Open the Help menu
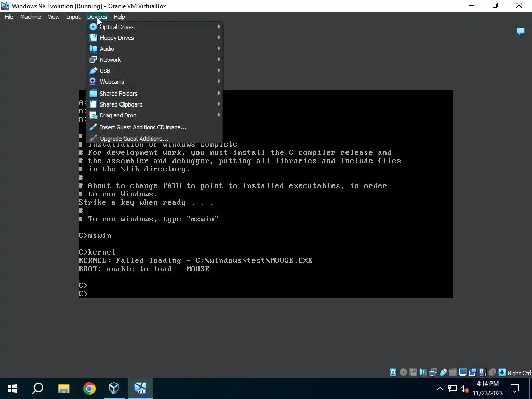The height and width of the screenshot is (399, 532). tap(119, 17)
